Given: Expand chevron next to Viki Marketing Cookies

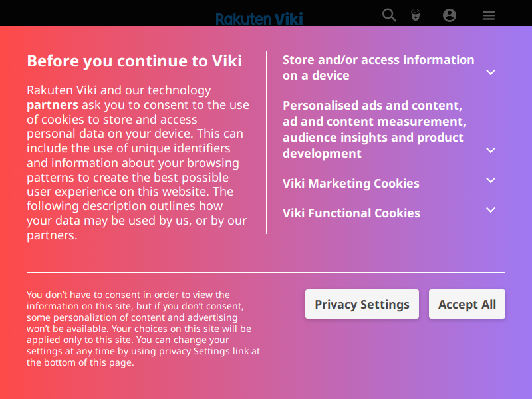Looking at the screenshot, I should [x=491, y=180].
